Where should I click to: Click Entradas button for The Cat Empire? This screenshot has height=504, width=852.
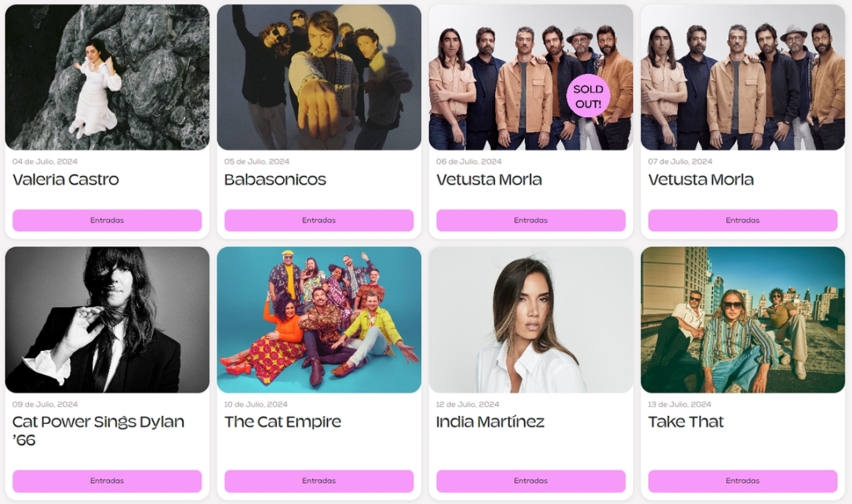[x=319, y=482]
